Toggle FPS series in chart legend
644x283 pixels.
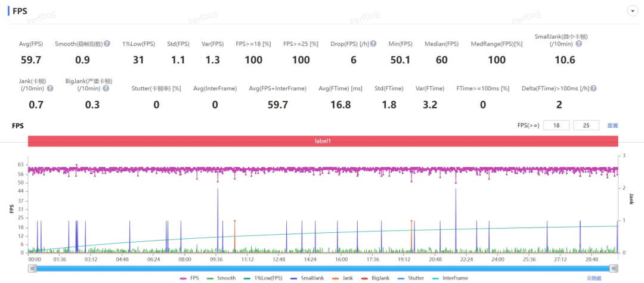coord(190,278)
